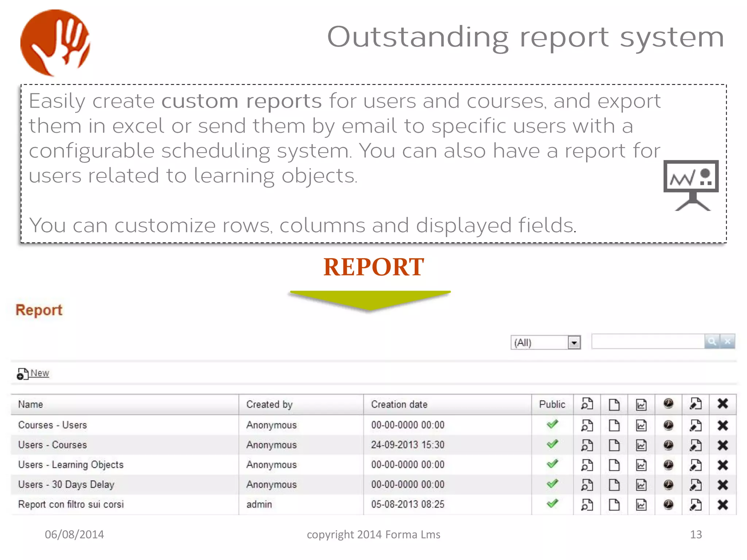Open the clock icon for Report con filtro sui corsi
Image resolution: width=747 pixels, height=560 pixels.
(668, 505)
